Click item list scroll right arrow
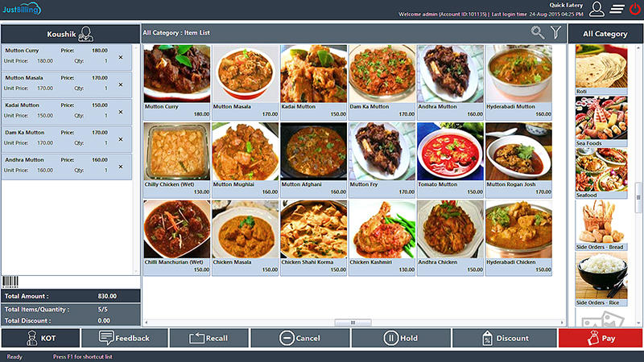This screenshot has width=644, height=362. pyautogui.click(x=562, y=323)
